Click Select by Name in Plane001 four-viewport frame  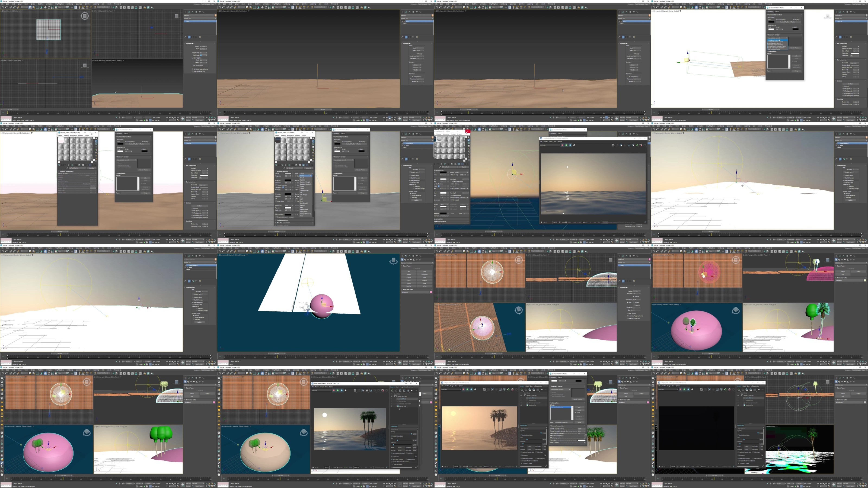(x=34, y=7)
